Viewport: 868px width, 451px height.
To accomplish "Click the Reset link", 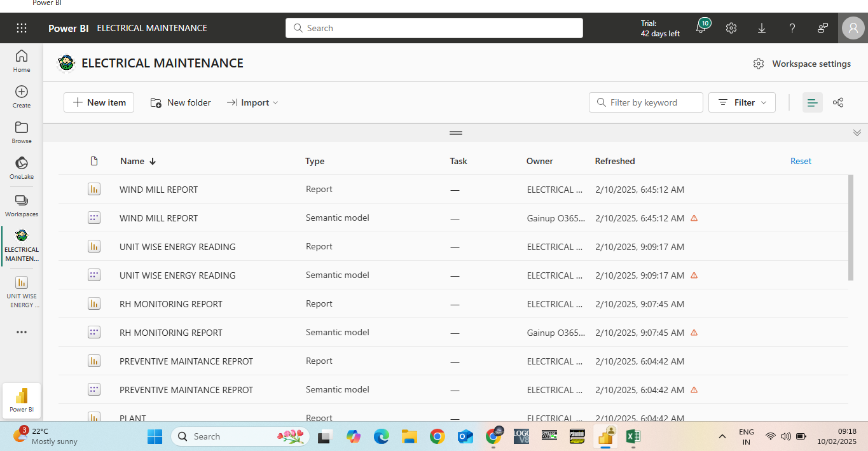I will 801,161.
